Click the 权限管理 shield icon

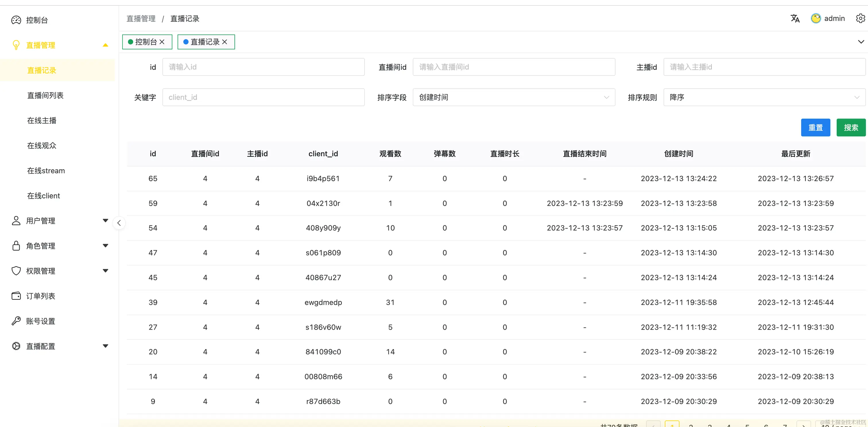16,271
